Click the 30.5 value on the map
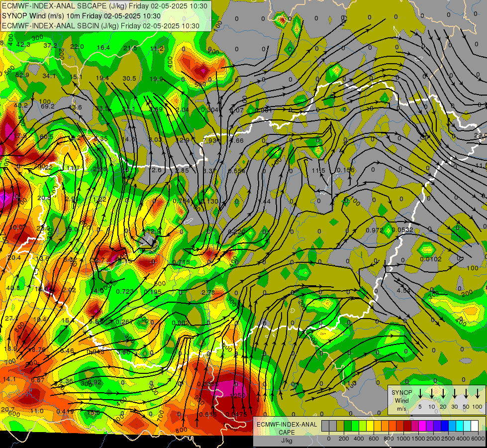487x448 pixels. (129, 78)
